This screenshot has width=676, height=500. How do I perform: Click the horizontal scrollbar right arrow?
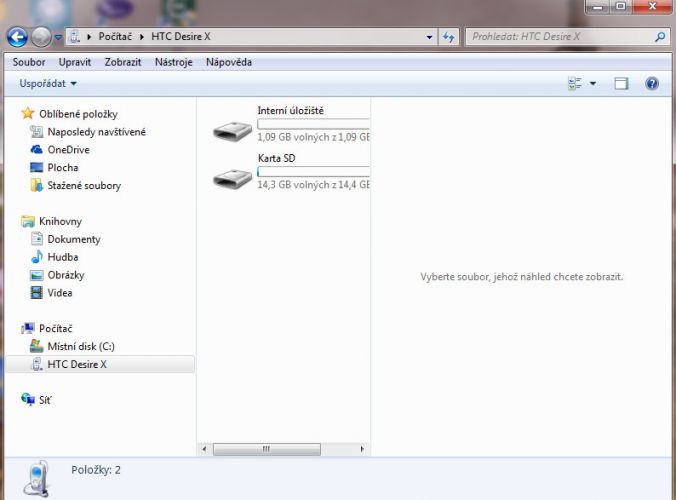(362, 449)
